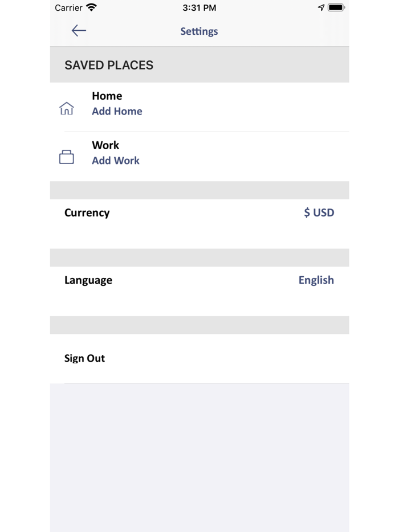Click the briefcase icon beside Work
The image size is (399, 532).
(67, 157)
